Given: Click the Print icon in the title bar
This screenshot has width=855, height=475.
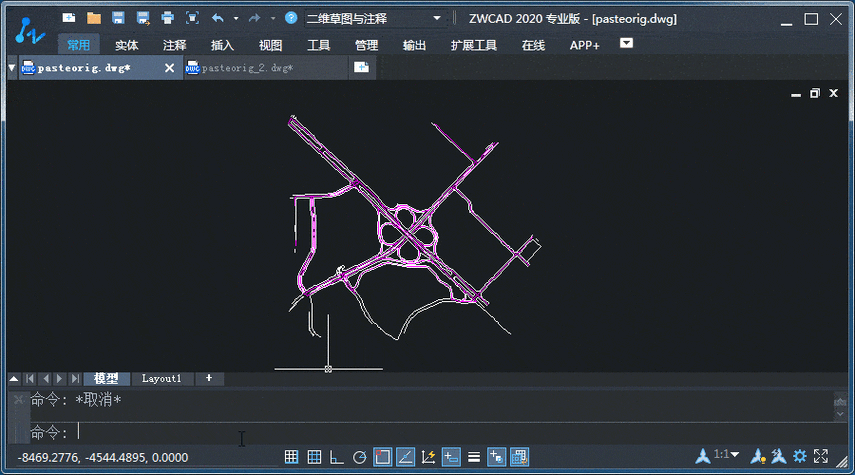Looking at the screenshot, I should coord(167,18).
